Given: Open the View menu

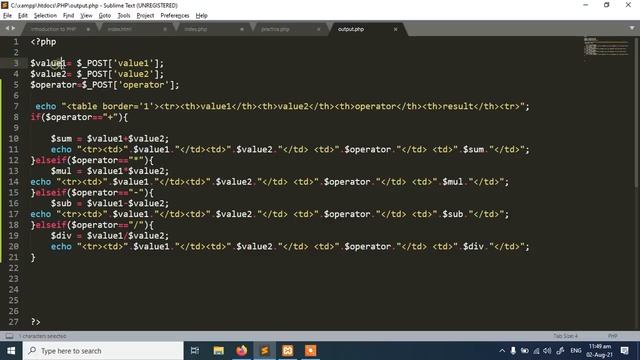Looking at the screenshot, I should tap(86, 16).
